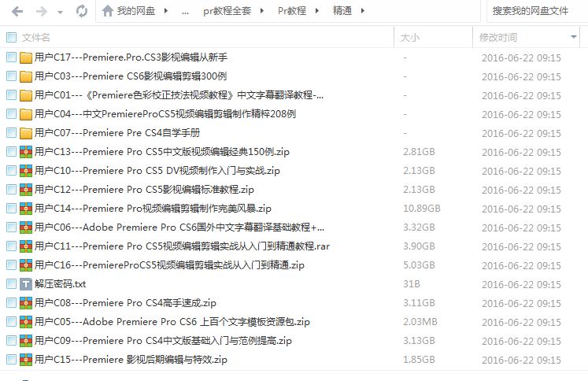The height and width of the screenshot is (381, 588).
Task: Go back using the left arrow
Action: [x=17, y=12]
